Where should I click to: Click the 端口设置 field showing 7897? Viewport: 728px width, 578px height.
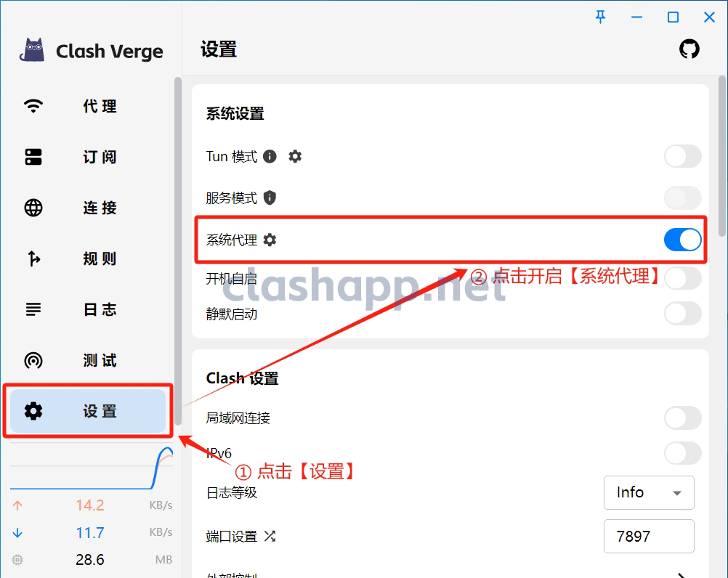coord(649,537)
